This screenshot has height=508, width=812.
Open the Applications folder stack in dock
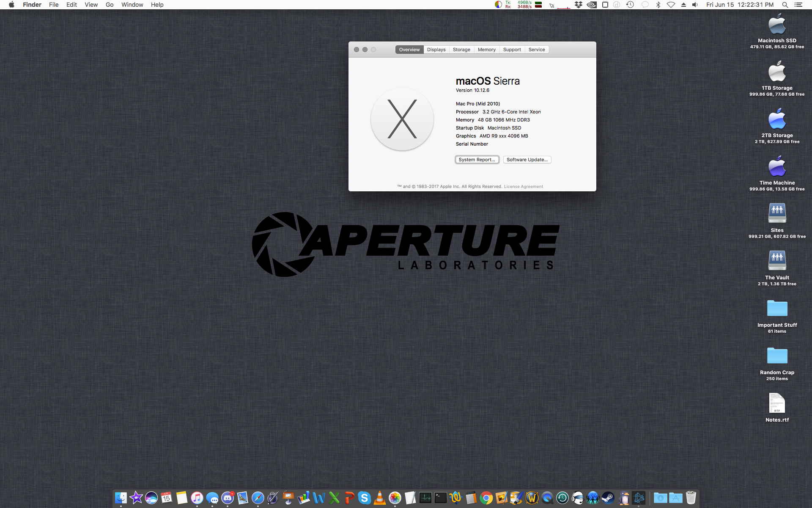click(676, 498)
